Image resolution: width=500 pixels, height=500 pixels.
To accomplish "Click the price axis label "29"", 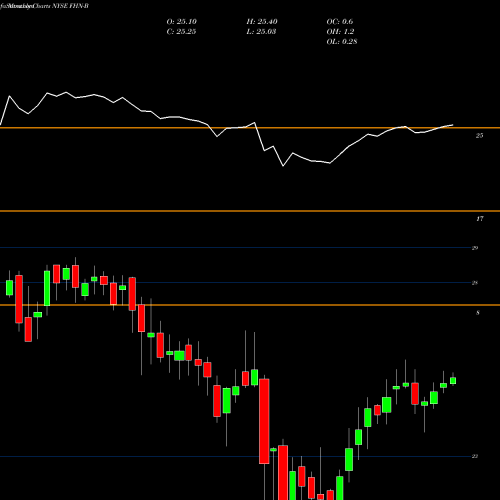I will point(475,248).
